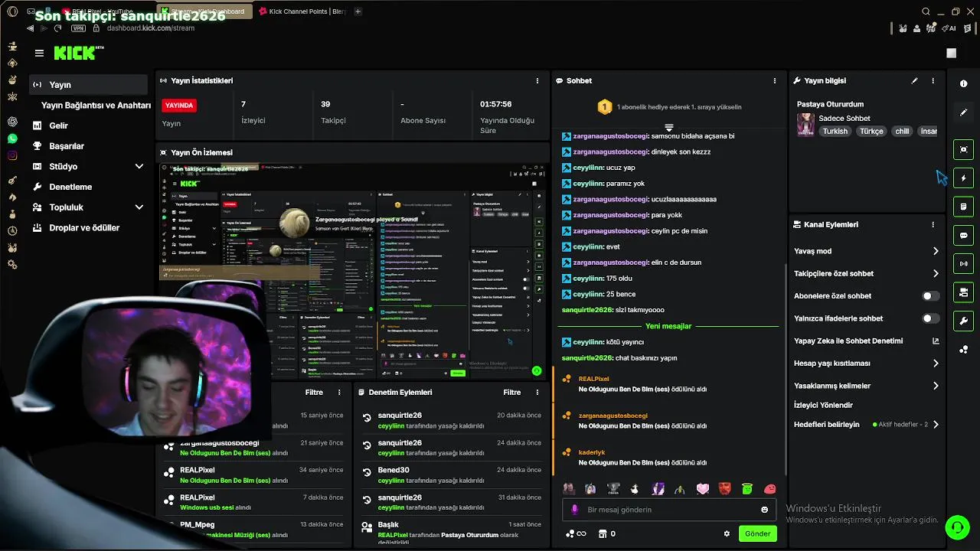Open ChatGPT from the browser sidebar
The height and width of the screenshot is (551, 980).
coord(12,122)
